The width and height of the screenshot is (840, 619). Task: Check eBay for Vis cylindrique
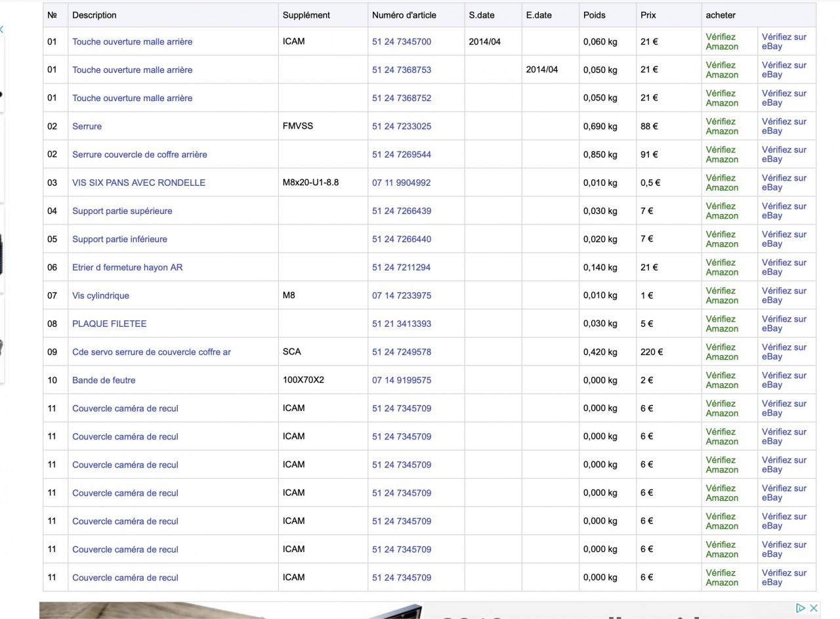pos(784,295)
